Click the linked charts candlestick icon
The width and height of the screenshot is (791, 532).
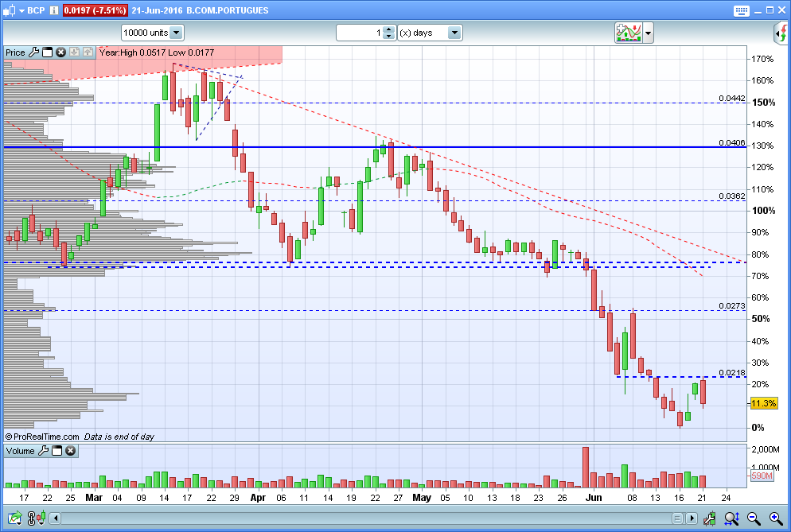tap(37, 518)
